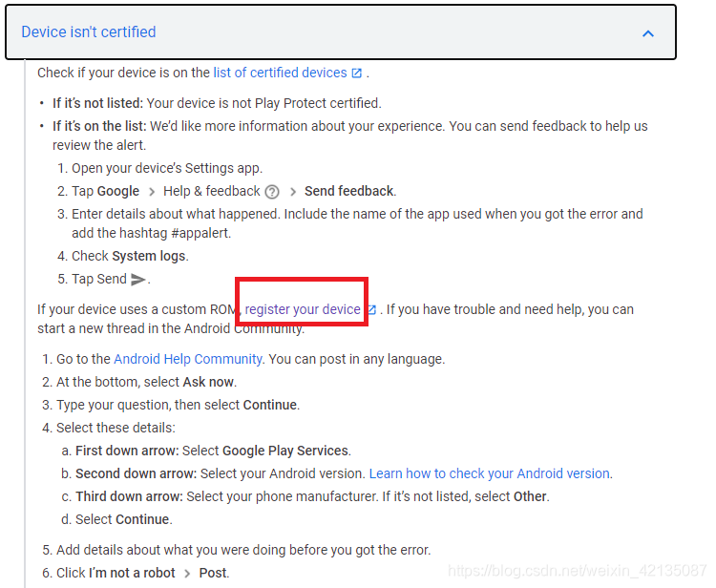The height and width of the screenshot is (588, 716).
Task: Click the chevron between I'm not a robot and Post
Action: point(187,574)
